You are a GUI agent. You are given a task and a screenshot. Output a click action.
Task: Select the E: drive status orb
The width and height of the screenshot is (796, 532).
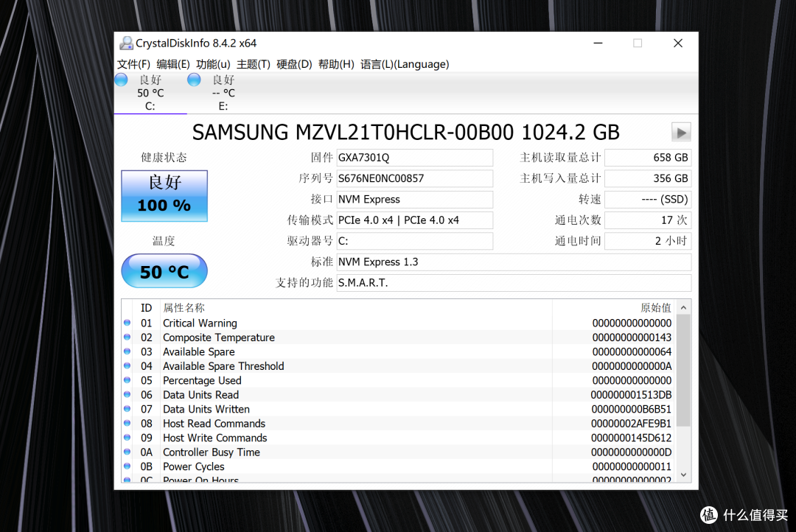point(194,80)
